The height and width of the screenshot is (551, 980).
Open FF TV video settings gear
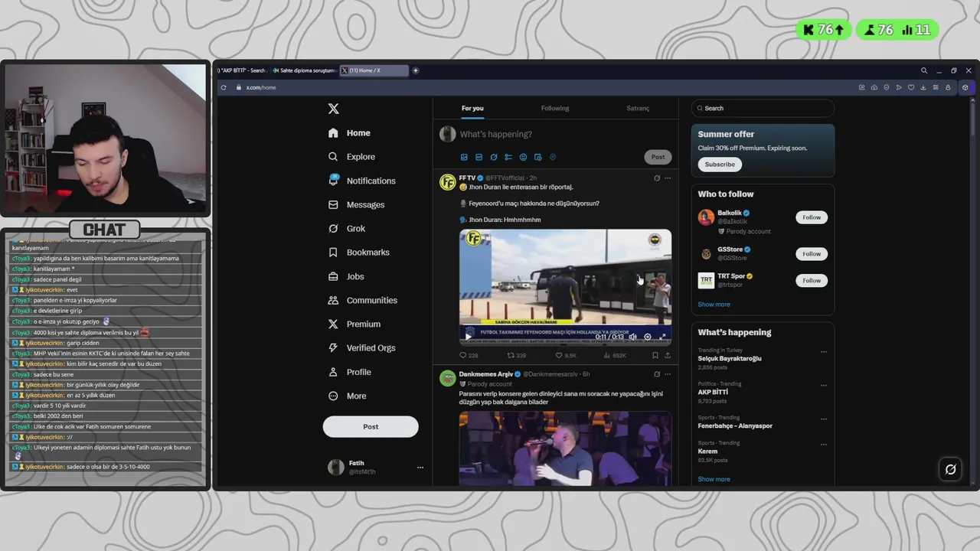tap(648, 337)
